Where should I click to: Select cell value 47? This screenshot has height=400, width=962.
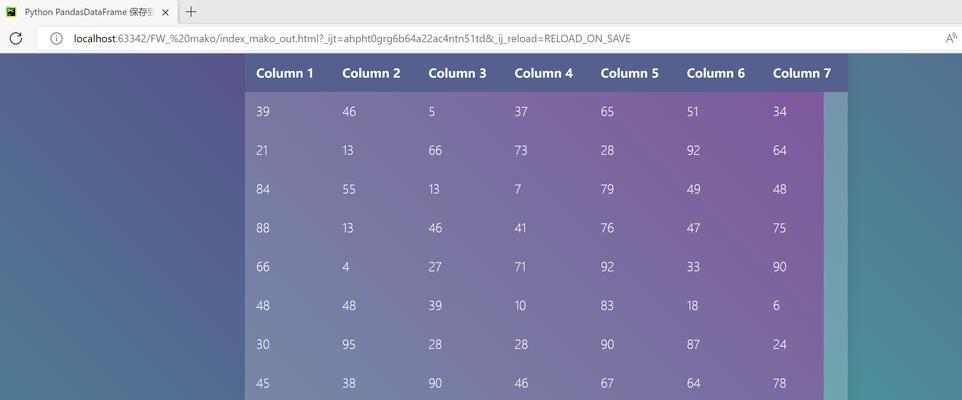[x=694, y=228]
